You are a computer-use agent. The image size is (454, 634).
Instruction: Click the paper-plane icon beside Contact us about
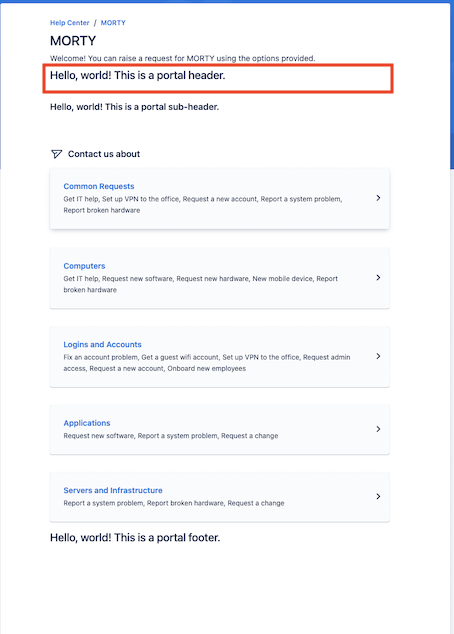(56, 154)
